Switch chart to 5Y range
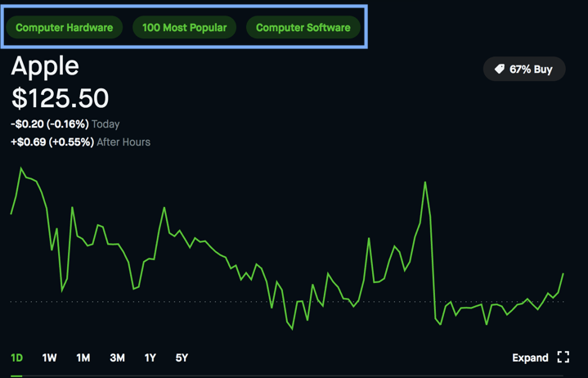The image size is (588, 378). 182,358
